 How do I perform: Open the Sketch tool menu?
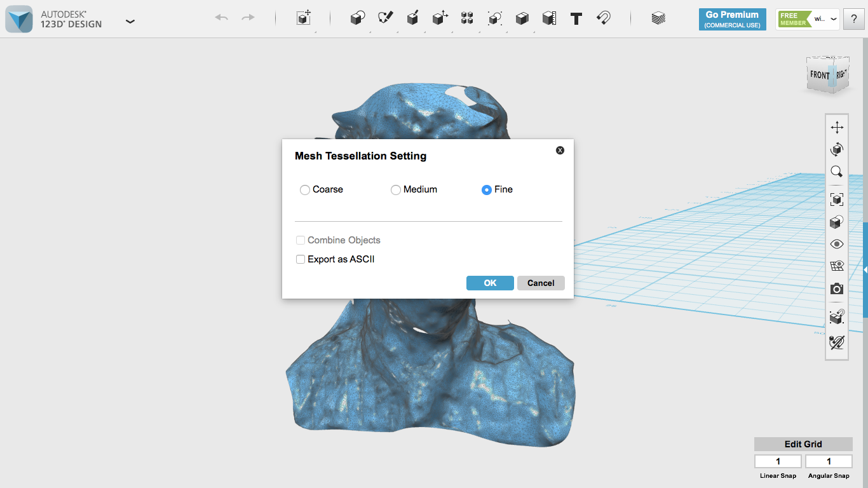[x=385, y=18]
